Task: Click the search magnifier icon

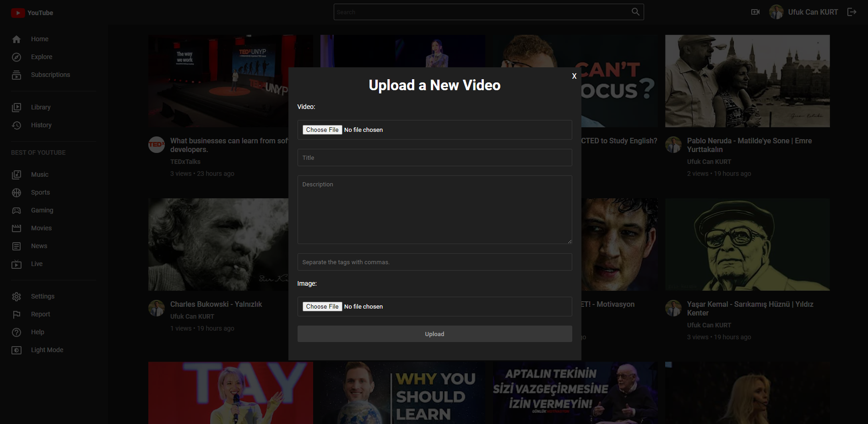Action: [635, 12]
